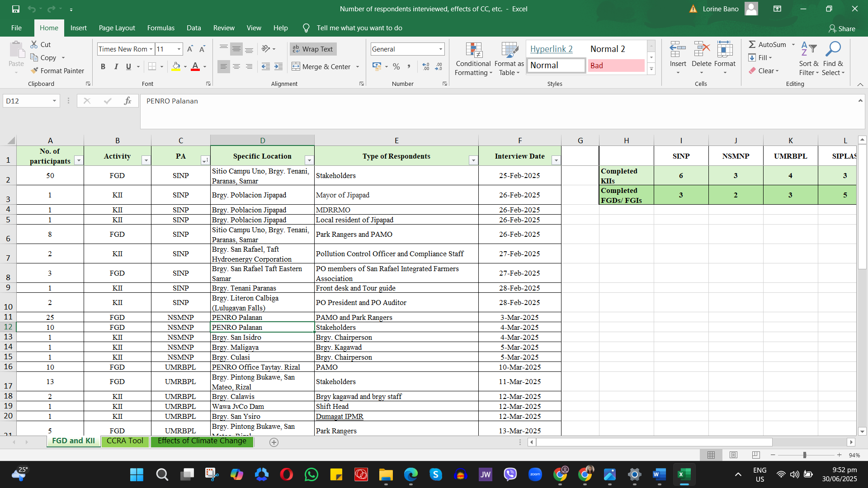Screen dimensions: 868x488
Task: Open font name dropdown Times New Roman
Action: [x=151, y=49]
